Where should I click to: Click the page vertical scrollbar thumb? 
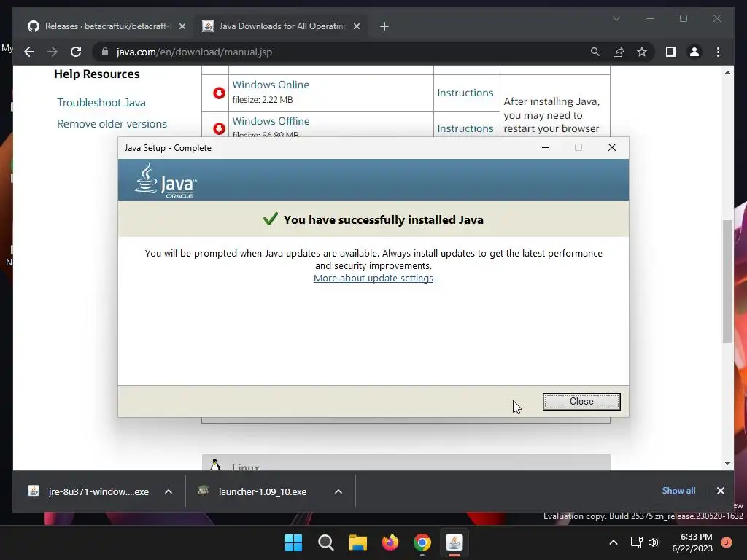click(x=727, y=281)
